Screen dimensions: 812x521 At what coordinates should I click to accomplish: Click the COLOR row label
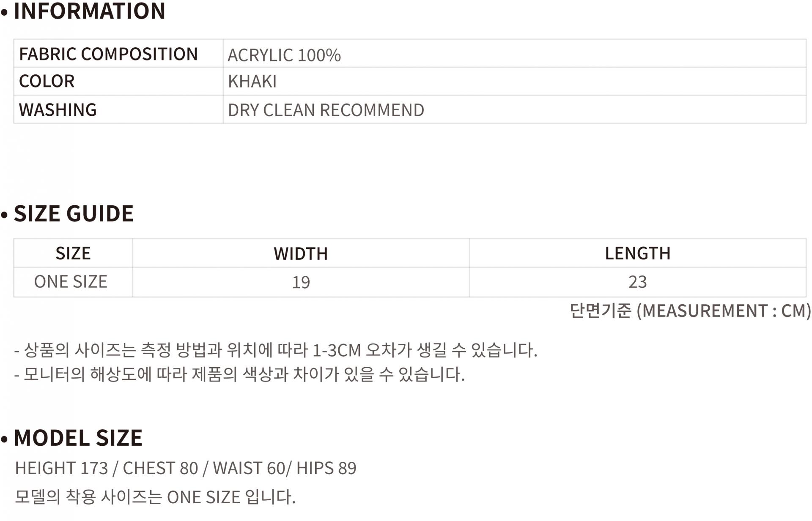point(47,81)
